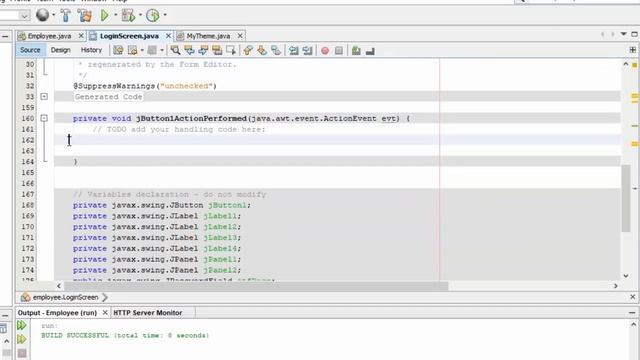The width and height of the screenshot is (640, 360).
Task: Expand the breadcrumb arrow after employee.LoginScreen
Action: click(x=105, y=297)
